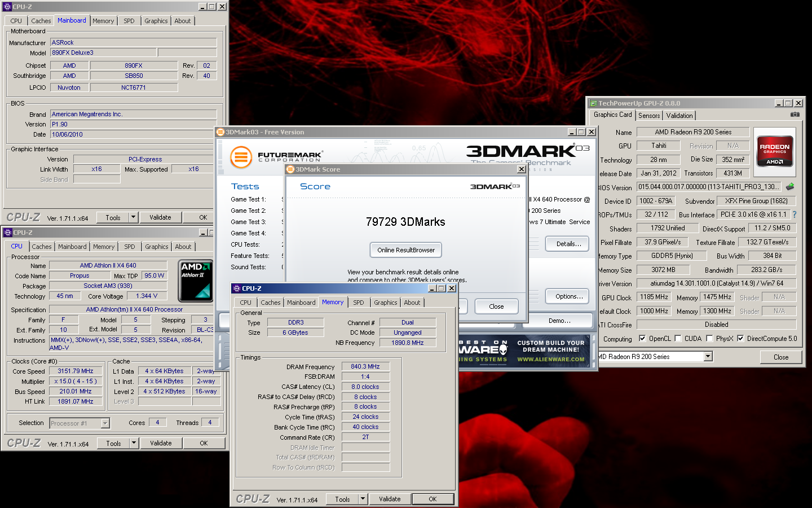The width and height of the screenshot is (812, 508).
Task: Click the Command Rate 2T value
Action: pyautogui.click(x=365, y=437)
